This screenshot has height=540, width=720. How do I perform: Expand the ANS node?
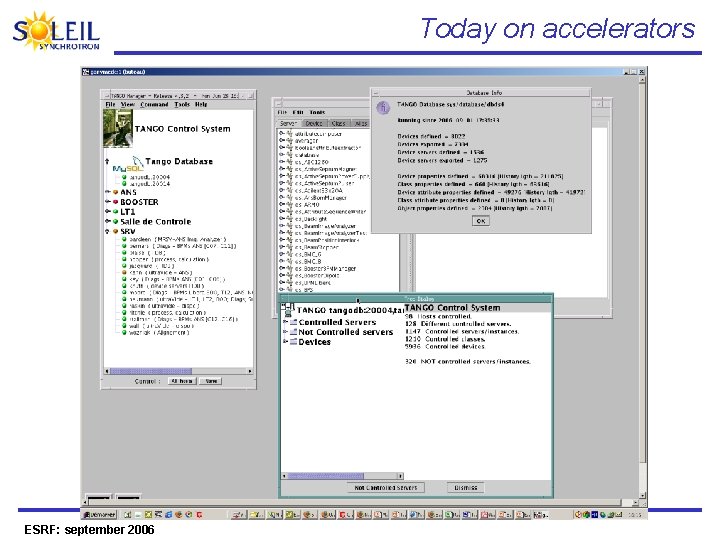pos(107,192)
